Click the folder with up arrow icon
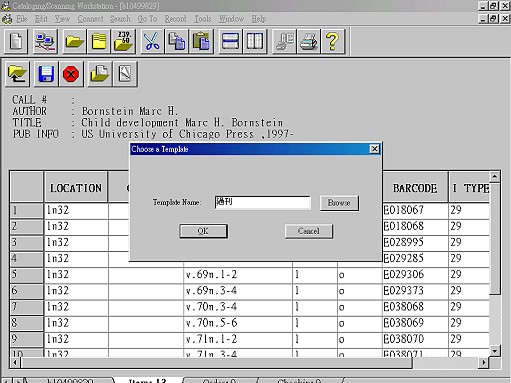 (x=18, y=74)
